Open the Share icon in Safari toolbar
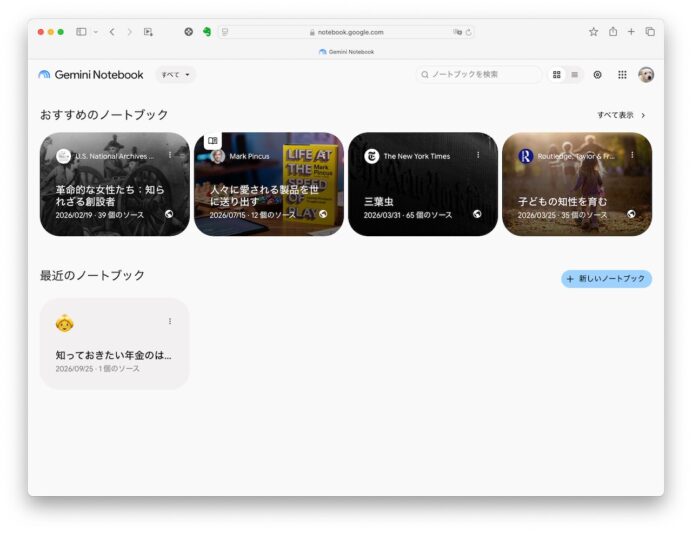 coord(613,31)
